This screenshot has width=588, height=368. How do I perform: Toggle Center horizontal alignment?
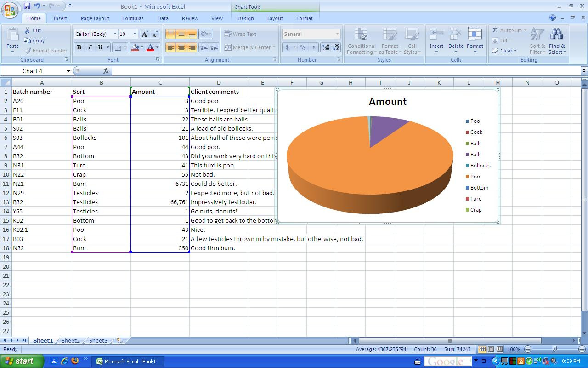click(x=181, y=47)
